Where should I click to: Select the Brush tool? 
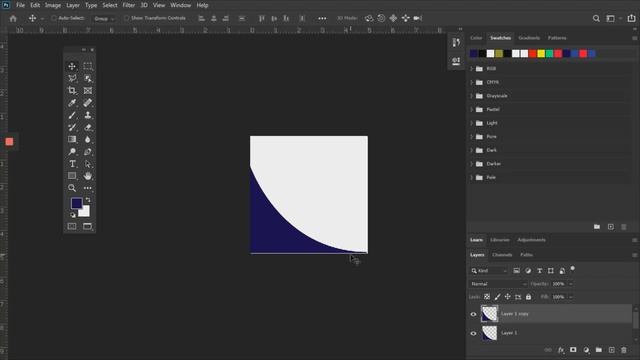(x=72, y=115)
